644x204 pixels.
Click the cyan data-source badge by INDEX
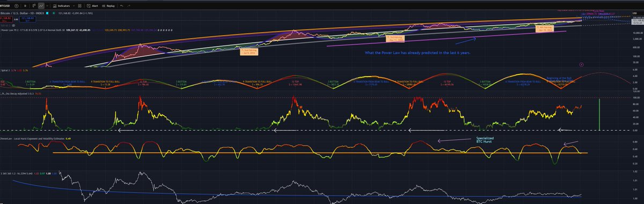coord(47,13)
